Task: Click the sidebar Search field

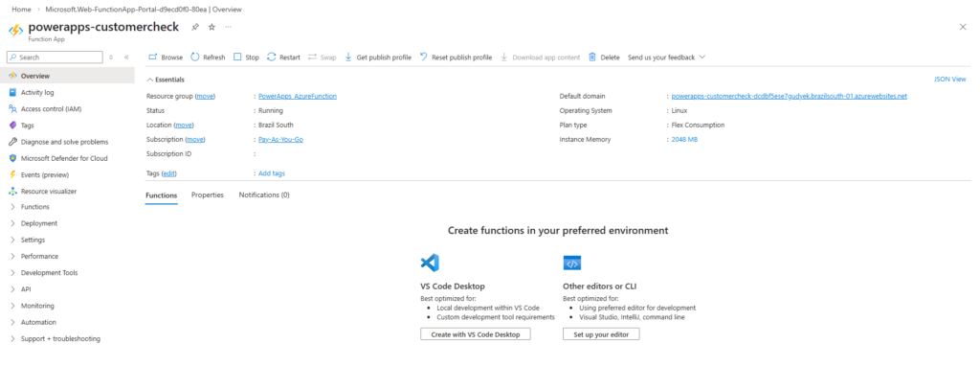Action: pos(55,57)
